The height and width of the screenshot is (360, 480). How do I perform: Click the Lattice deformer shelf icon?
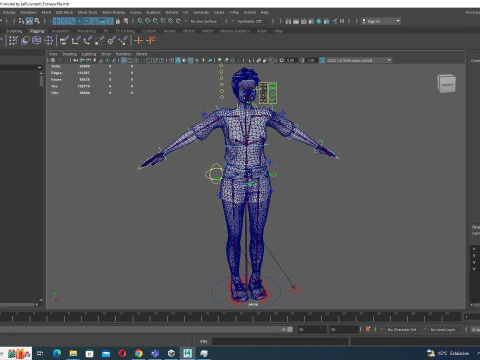[x=37, y=41]
